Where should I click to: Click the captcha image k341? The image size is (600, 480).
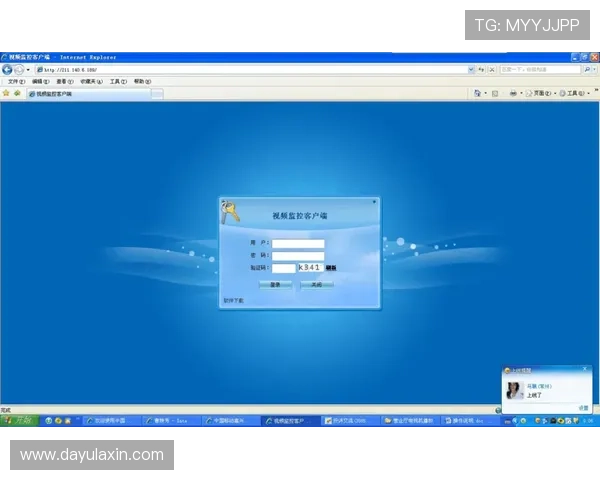309,268
